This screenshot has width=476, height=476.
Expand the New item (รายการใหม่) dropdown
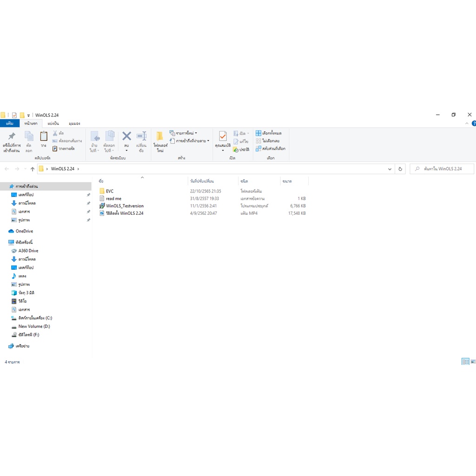point(183,133)
